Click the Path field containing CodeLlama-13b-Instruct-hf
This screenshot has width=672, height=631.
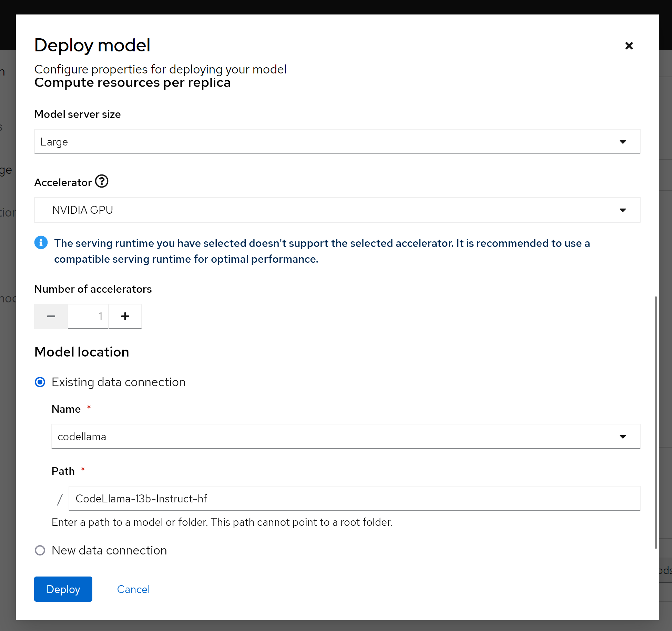354,499
